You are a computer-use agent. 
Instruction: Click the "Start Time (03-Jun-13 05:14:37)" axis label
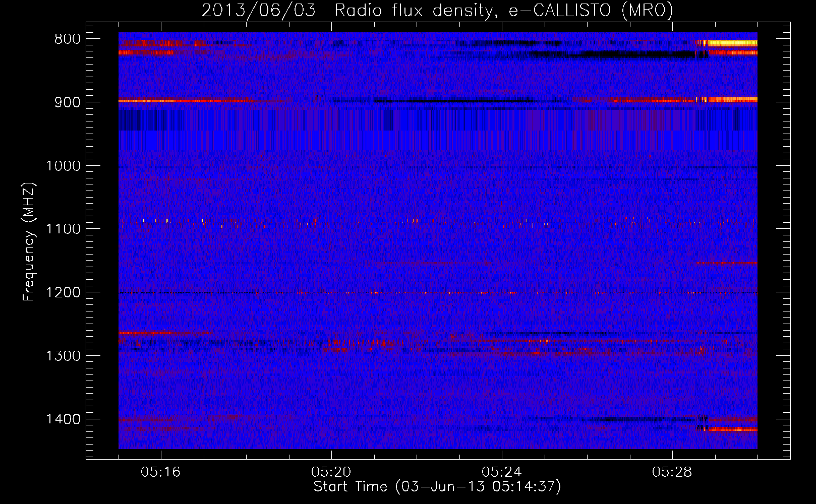[x=437, y=487]
